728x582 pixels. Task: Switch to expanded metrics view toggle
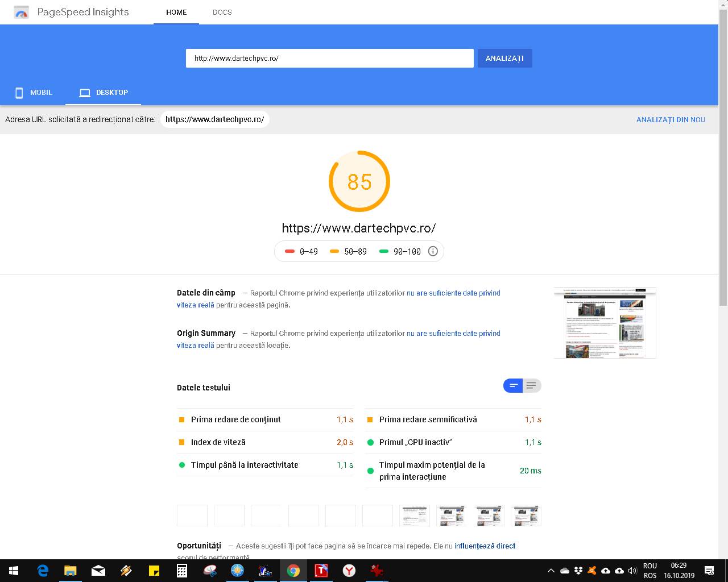click(532, 386)
